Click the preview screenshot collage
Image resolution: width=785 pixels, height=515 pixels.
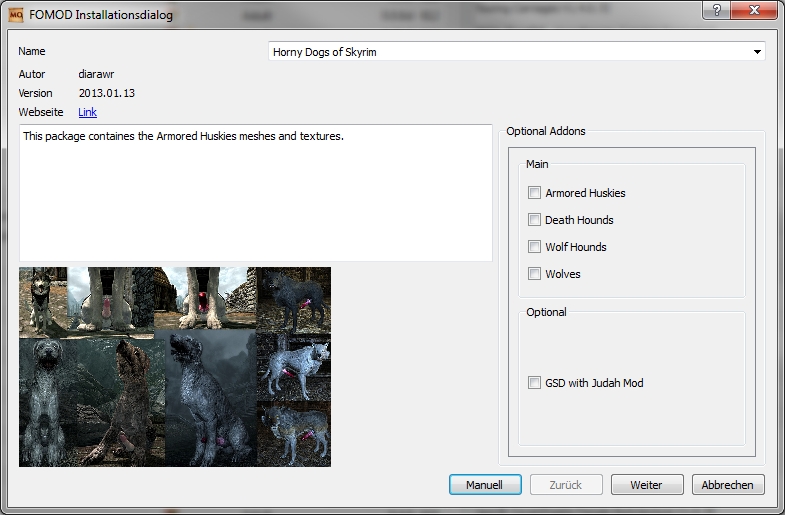[175, 367]
